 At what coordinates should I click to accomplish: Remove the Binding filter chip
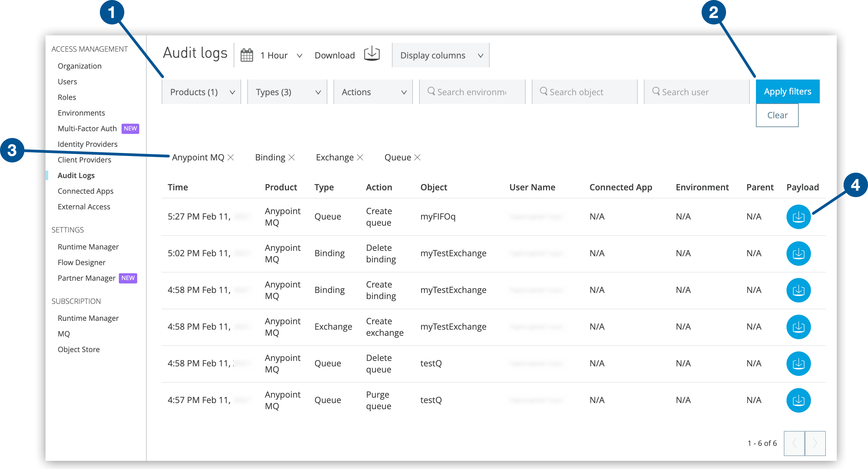click(292, 157)
